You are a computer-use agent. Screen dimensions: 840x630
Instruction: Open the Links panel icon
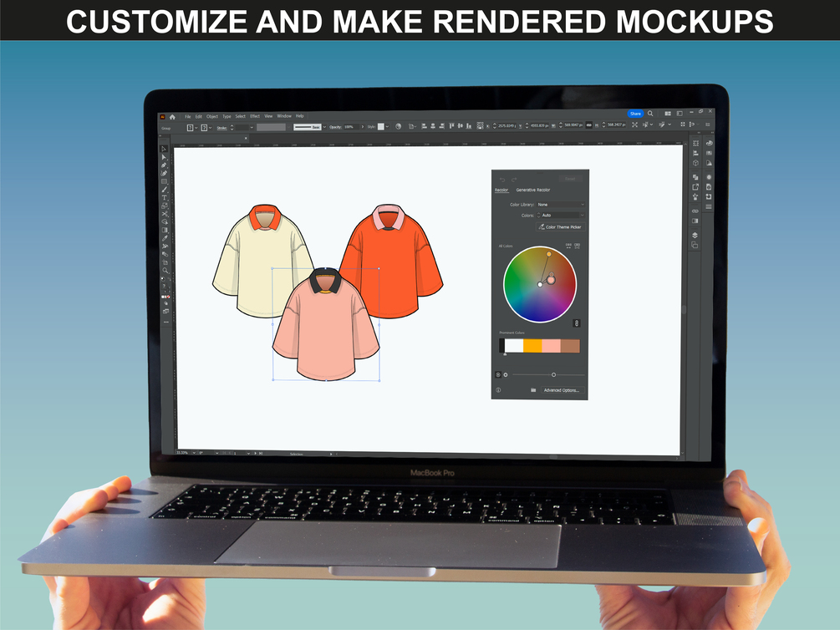[x=695, y=211]
